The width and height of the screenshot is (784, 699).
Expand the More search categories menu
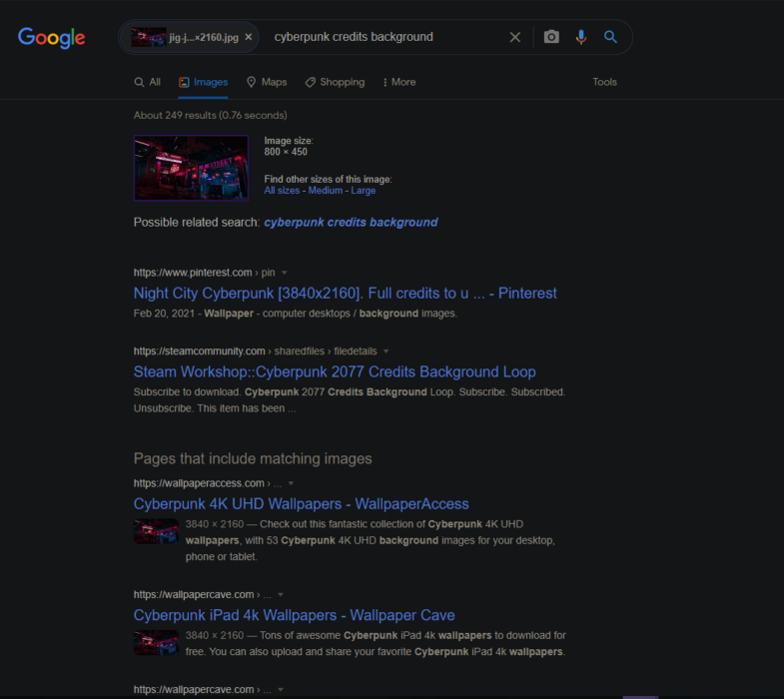399,82
